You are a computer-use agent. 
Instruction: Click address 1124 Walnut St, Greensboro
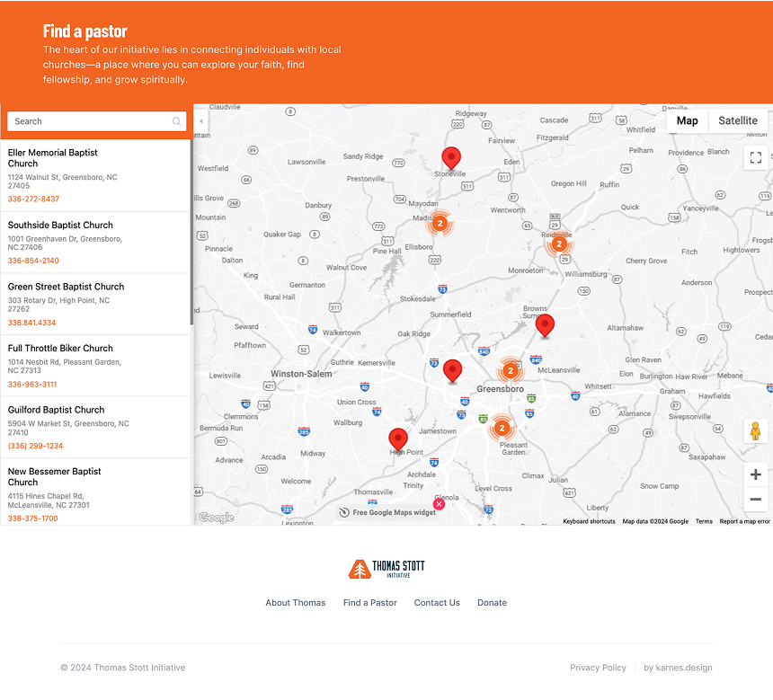62,182
